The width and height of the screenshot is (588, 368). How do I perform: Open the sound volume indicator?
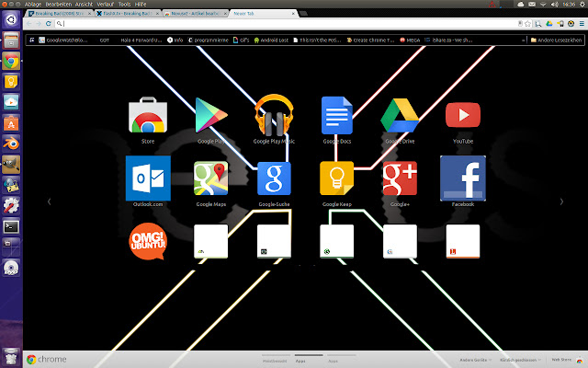555,4
